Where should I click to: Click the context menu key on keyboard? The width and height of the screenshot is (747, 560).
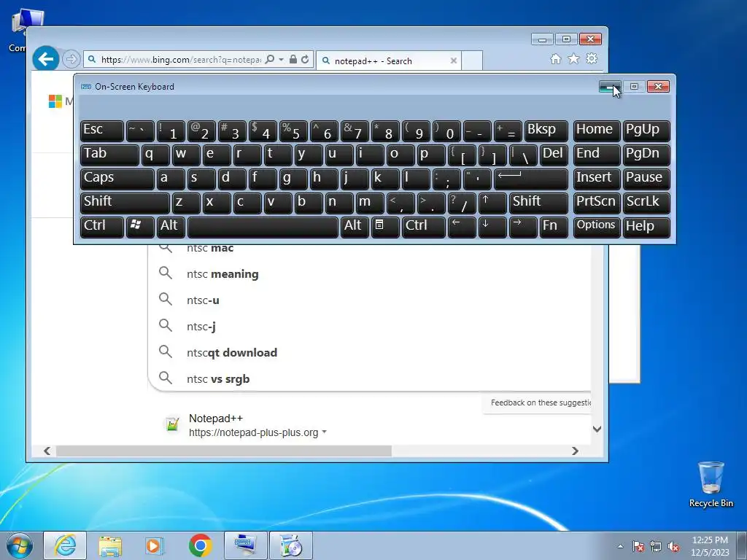pyautogui.click(x=385, y=227)
